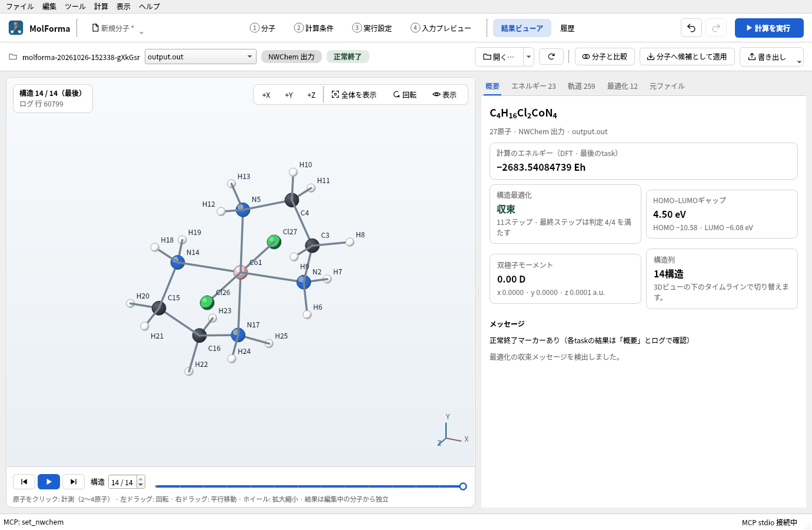Click the disabled redo arrow button
The height and width of the screenshot is (530, 812).
pyautogui.click(x=716, y=28)
